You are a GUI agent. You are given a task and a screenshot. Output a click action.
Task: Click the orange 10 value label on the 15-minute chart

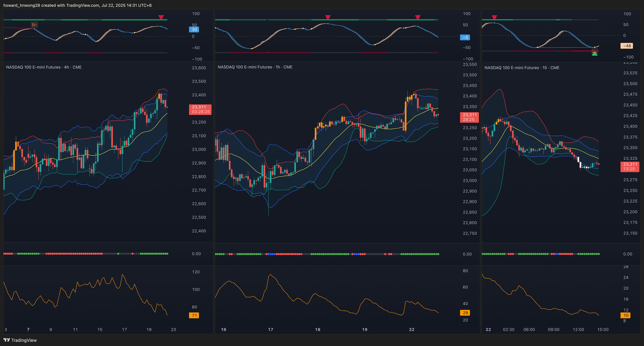pyautogui.click(x=626, y=315)
